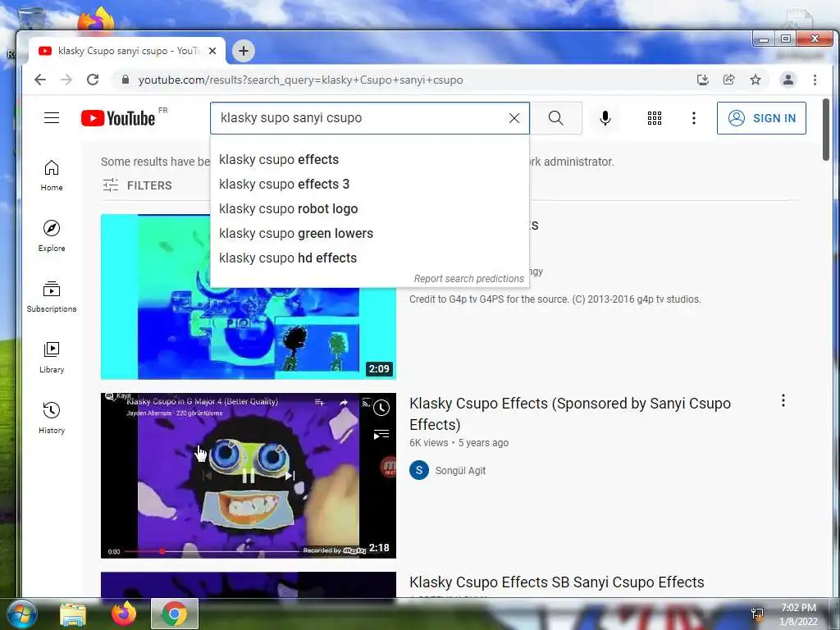This screenshot has width=840, height=630.
Task: Click the install app icon in address bar
Action: click(x=703, y=80)
